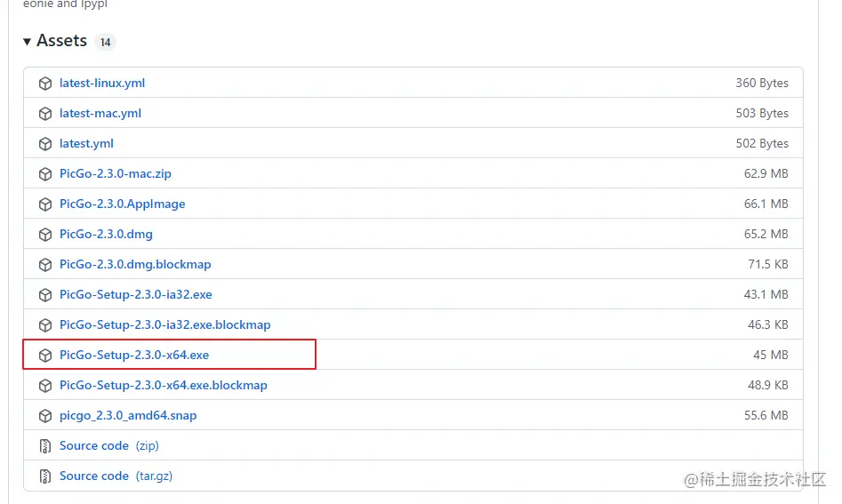Open the PicGo-2.3.0.dmg asset link

coord(106,234)
